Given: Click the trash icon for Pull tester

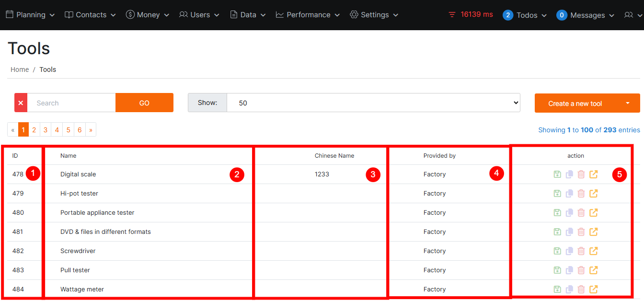Looking at the screenshot, I should pyautogui.click(x=581, y=270).
